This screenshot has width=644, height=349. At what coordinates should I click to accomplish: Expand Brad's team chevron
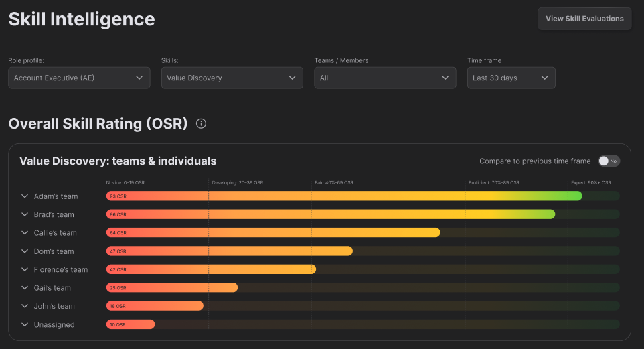click(x=25, y=214)
